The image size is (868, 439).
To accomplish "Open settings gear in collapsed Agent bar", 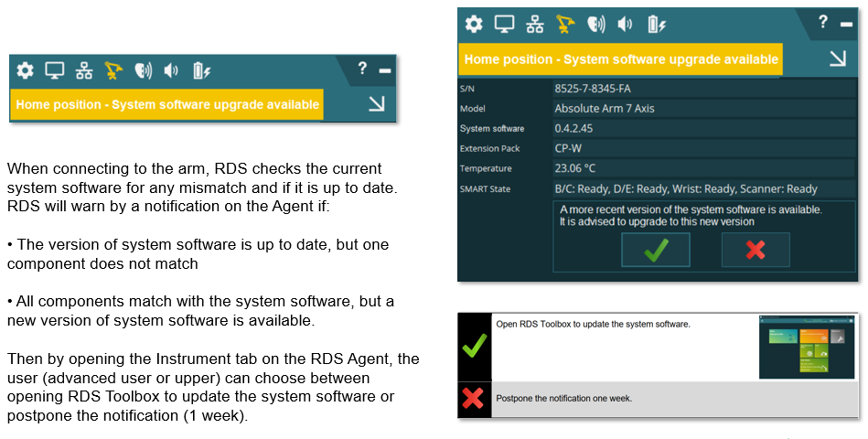I will coord(25,70).
